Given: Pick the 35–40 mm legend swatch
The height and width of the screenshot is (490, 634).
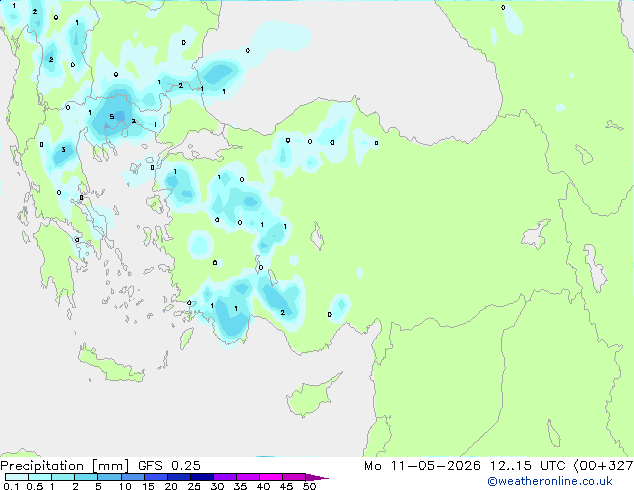Looking at the screenshot, I should [x=248, y=477].
